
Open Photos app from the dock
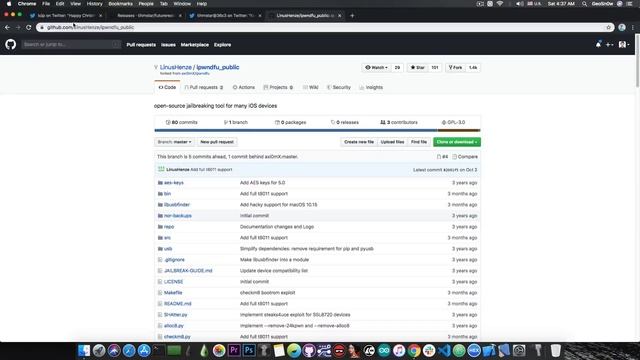219,351
